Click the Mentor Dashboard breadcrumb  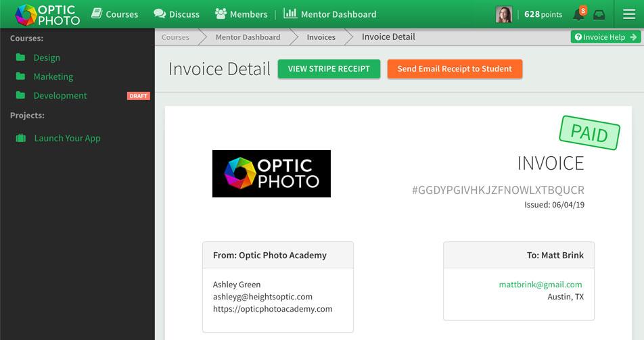248,37
